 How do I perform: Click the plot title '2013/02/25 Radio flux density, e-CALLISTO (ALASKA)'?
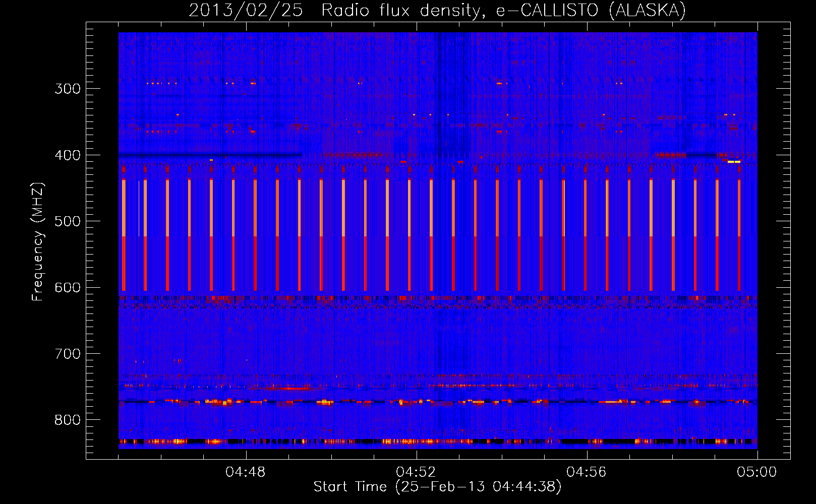click(x=437, y=10)
